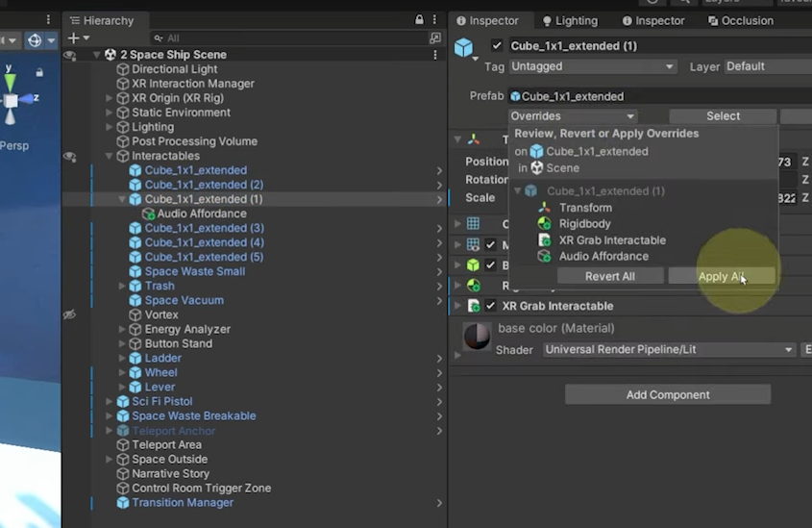Toggle the Mesh Renderer component checkbox
The image size is (812, 528).
point(490,244)
